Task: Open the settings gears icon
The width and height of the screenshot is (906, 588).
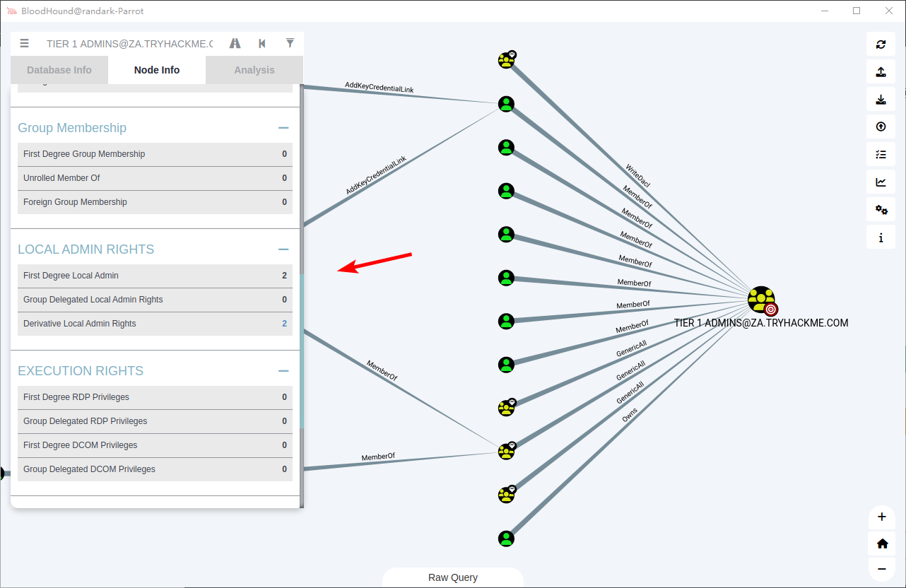Action: (x=881, y=209)
